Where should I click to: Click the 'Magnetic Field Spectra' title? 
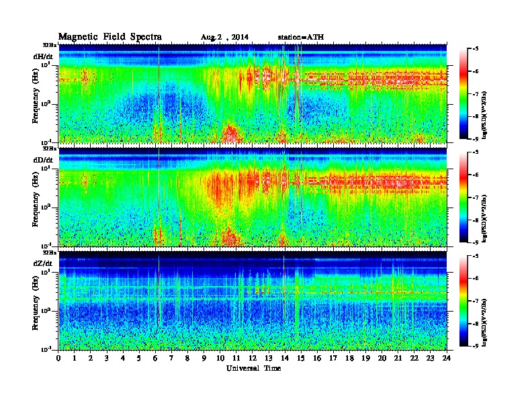(x=109, y=37)
